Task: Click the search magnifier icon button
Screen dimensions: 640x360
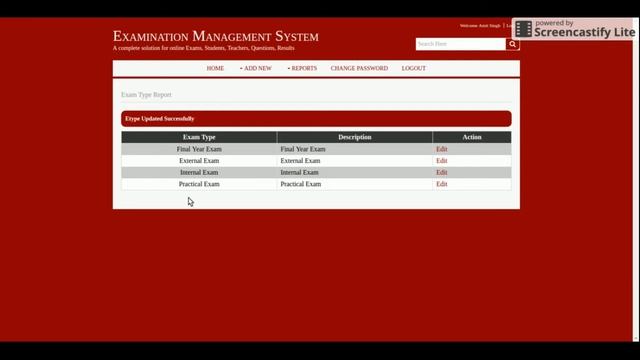Action: click(x=512, y=44)
